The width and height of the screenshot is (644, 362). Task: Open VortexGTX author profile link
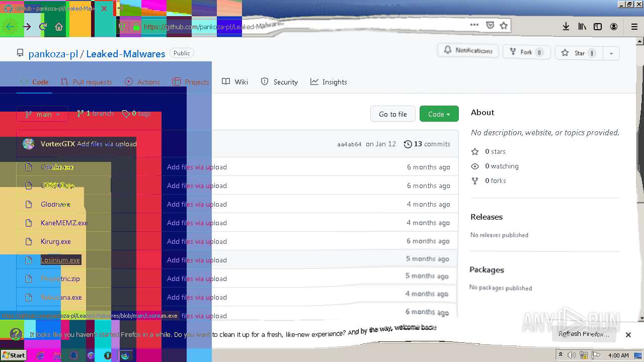[x=58, y=144]
